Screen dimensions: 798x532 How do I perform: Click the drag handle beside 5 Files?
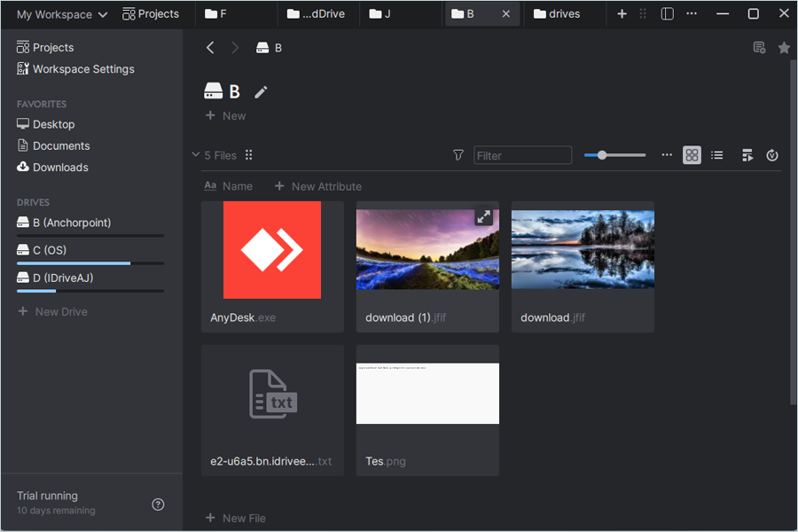point(249,155)
